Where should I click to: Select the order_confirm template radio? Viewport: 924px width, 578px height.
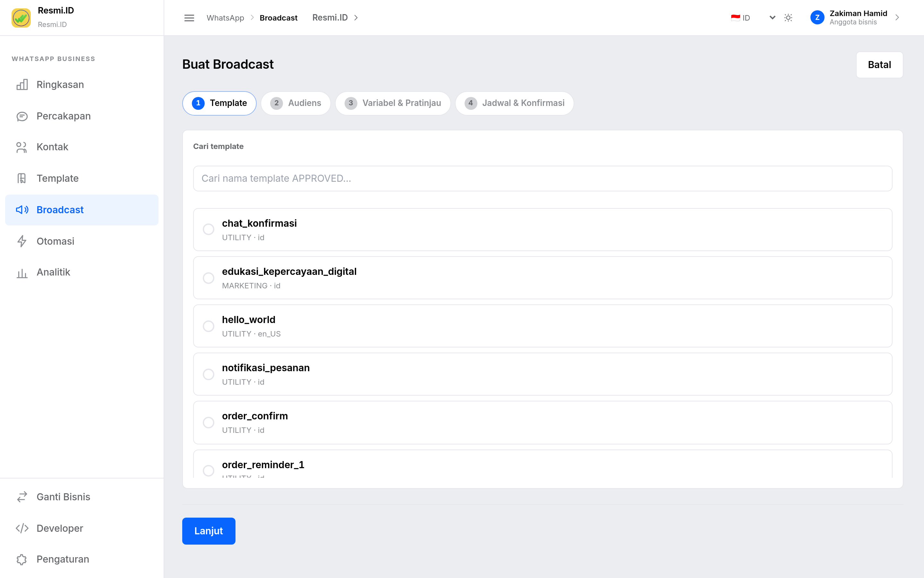(x=209, y=422)
